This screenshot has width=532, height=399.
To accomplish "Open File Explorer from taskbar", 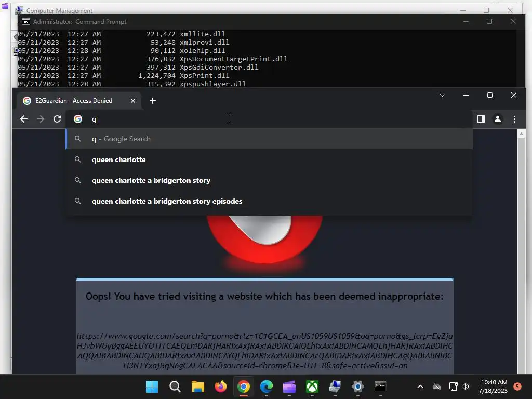I will [x=198, y=387].
